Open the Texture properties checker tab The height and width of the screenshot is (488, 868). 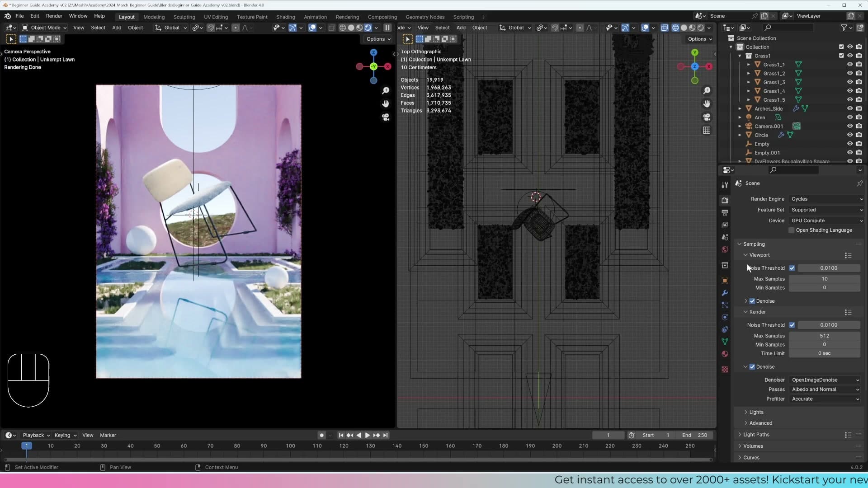pyautogui.click(x=725, y=369)
